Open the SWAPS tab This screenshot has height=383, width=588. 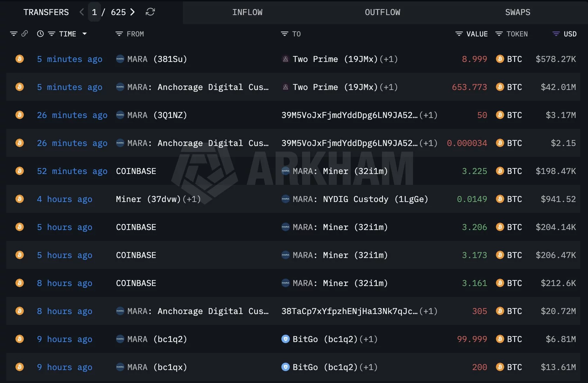pos(518,12)
